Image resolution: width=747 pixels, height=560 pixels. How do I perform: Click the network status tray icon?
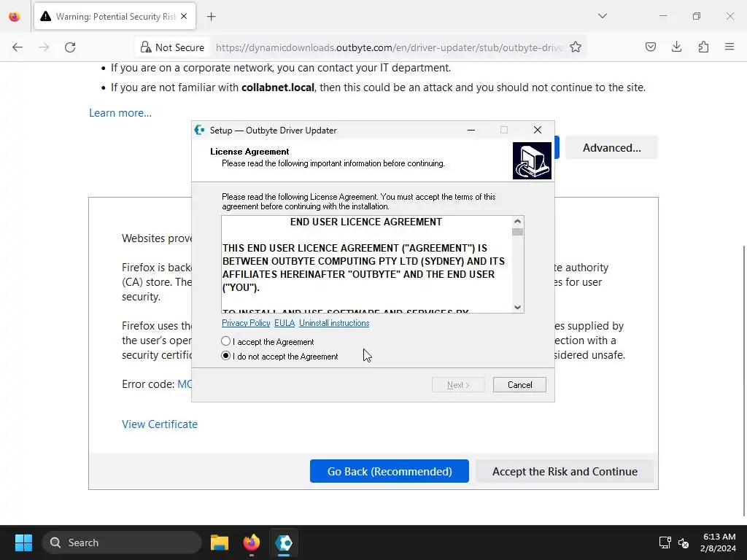665,542
